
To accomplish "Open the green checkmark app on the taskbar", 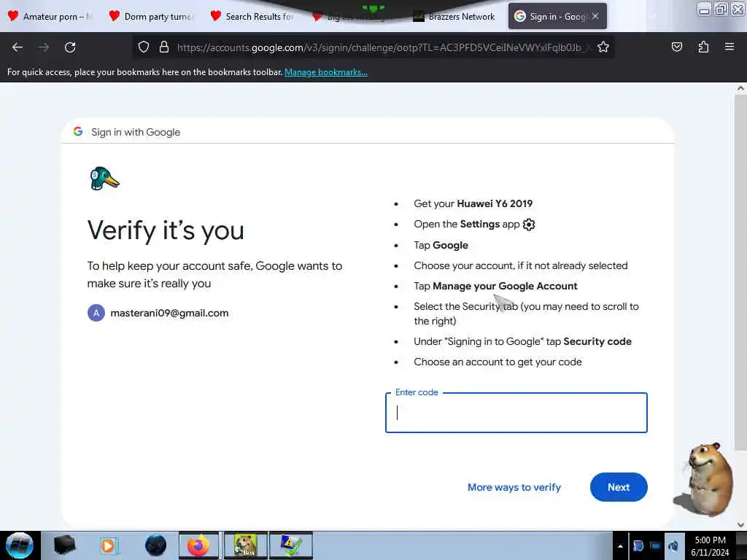I will (290, 545).
